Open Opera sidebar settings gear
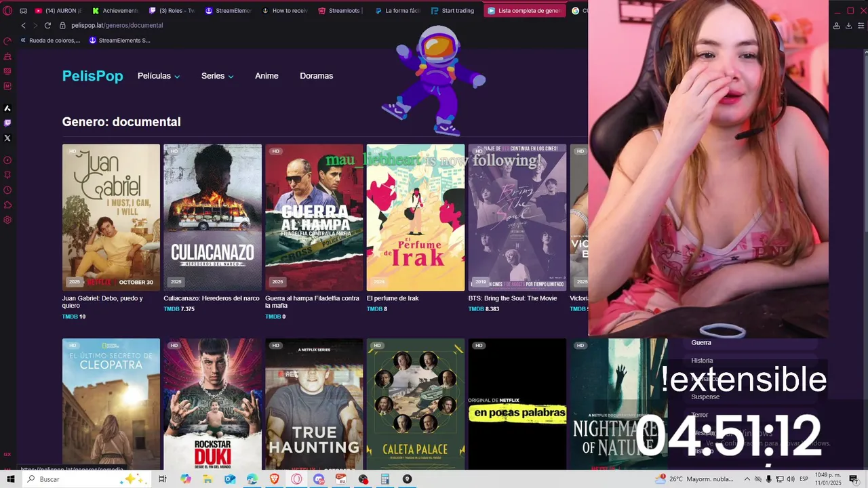Viewport: 868px width, 488px height. [7, 220]
